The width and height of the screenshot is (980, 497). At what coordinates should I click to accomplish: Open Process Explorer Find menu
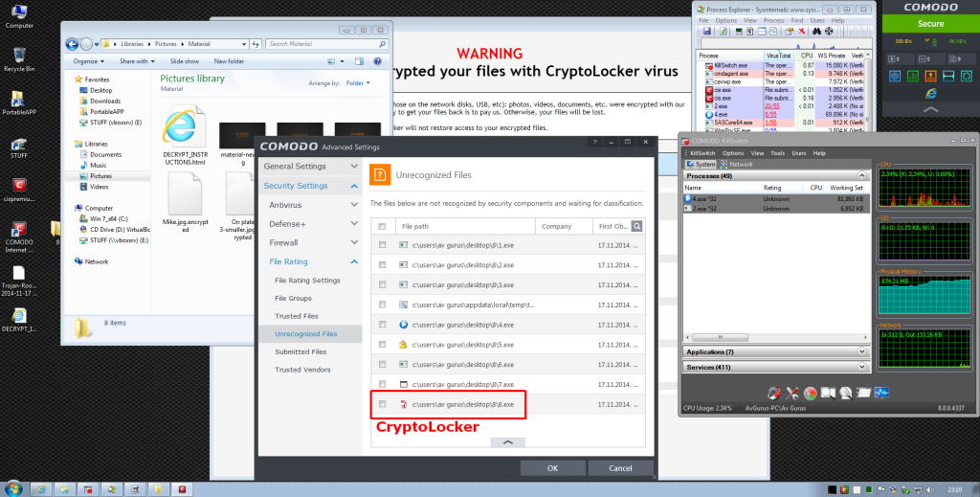(x=797, y=21)
